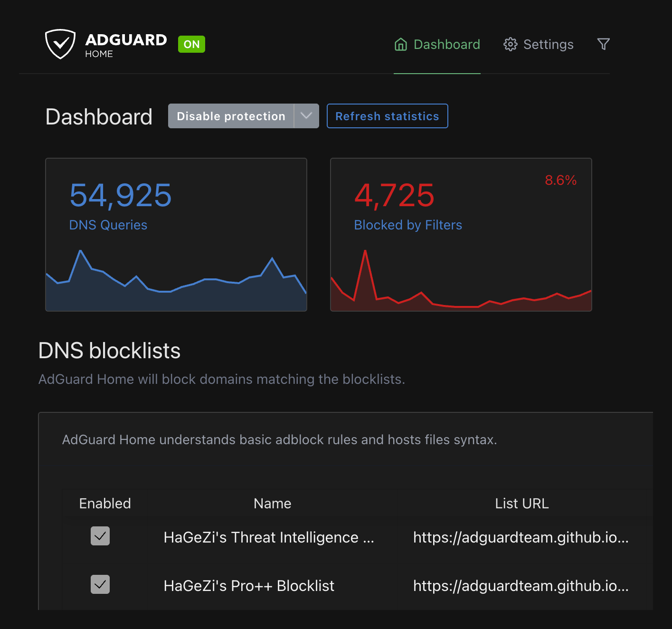Click the AdGuard shield logo
672x629 pixels.
click(60, 44)
